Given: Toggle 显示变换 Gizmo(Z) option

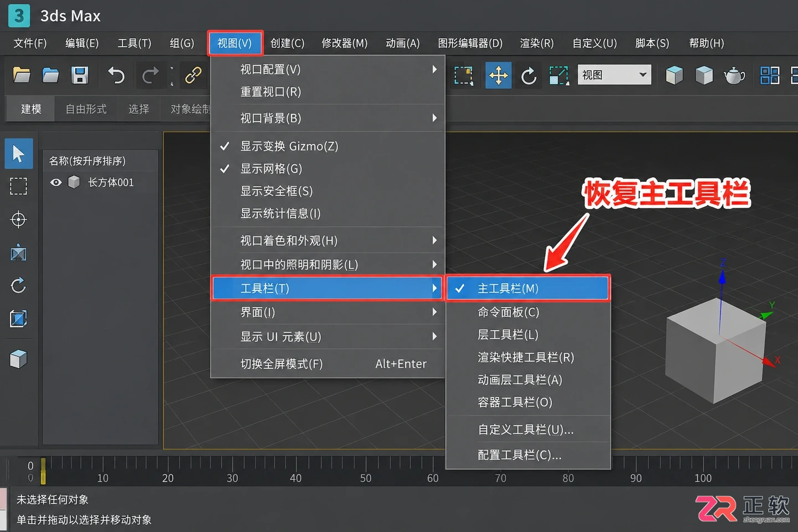Looking at the screenshot, I should point(328,146).
